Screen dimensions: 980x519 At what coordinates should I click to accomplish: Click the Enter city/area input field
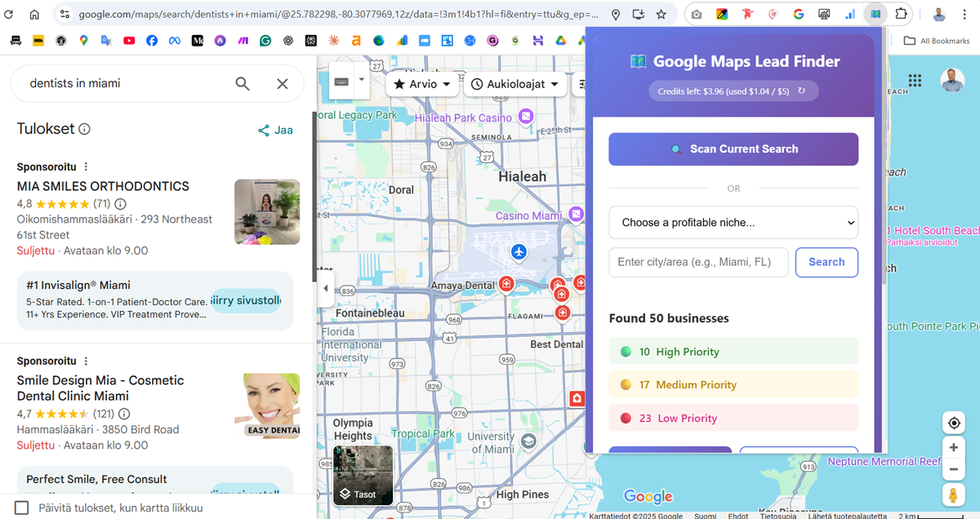point(698,262)
